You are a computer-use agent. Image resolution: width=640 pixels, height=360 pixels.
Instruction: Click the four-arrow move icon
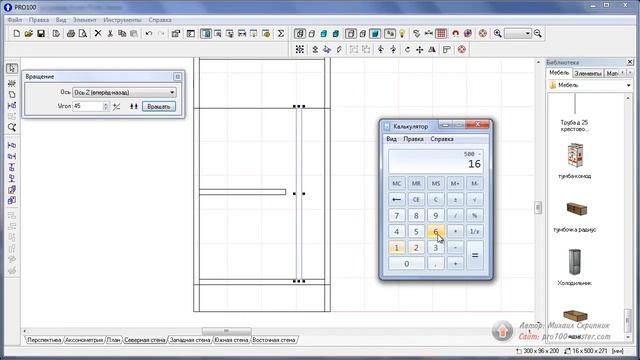[x=420, y=49]
